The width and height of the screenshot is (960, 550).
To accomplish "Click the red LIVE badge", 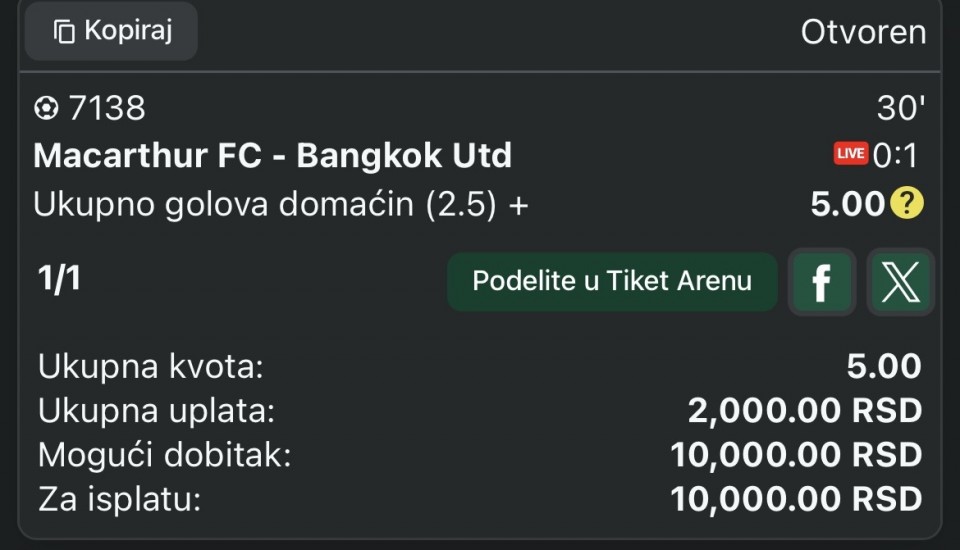I will coord(851,154).
